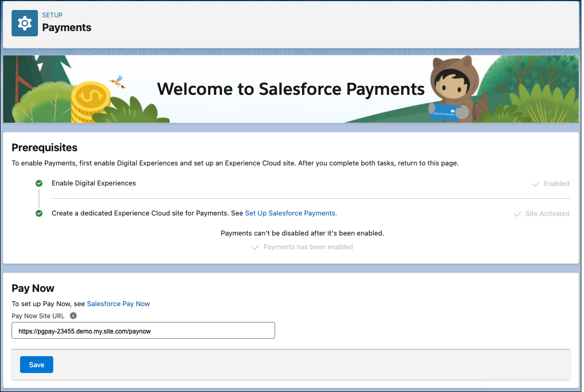Screen dimensions: 584x392
Task: Click the Payments has been enabled confirmation
Action: click(x=308, y=247)
